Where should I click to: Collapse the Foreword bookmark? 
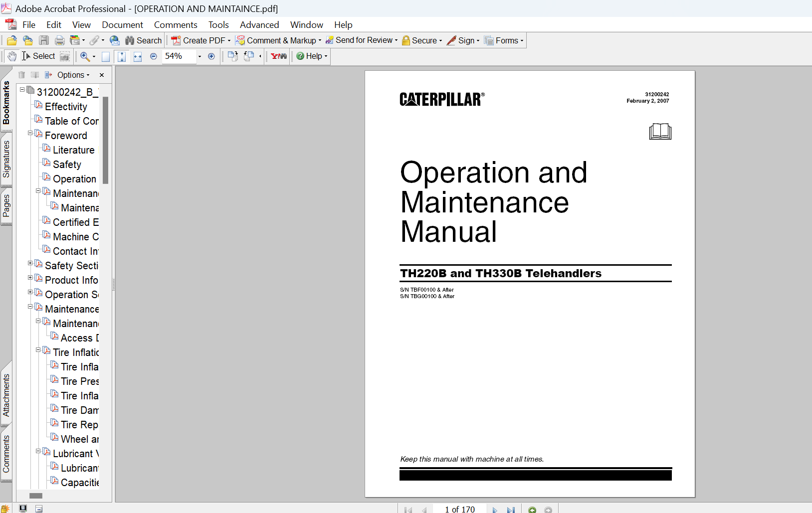tap(30, 133)
